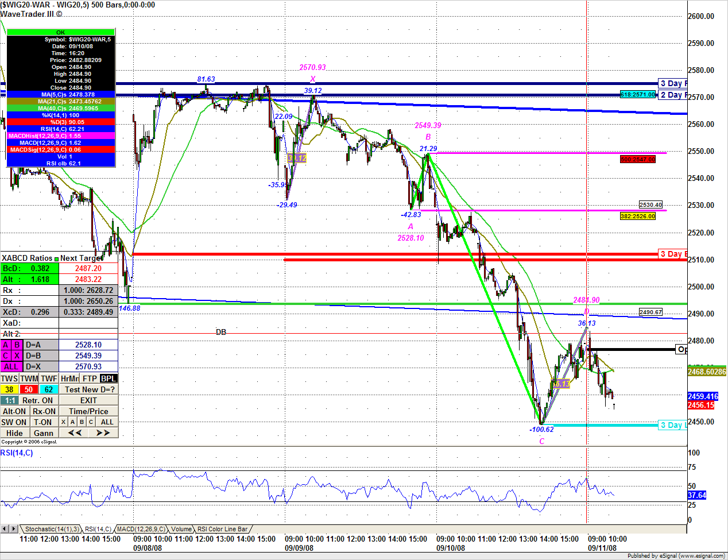
Task: Click the small ALL points button
Action: point(107,422)
